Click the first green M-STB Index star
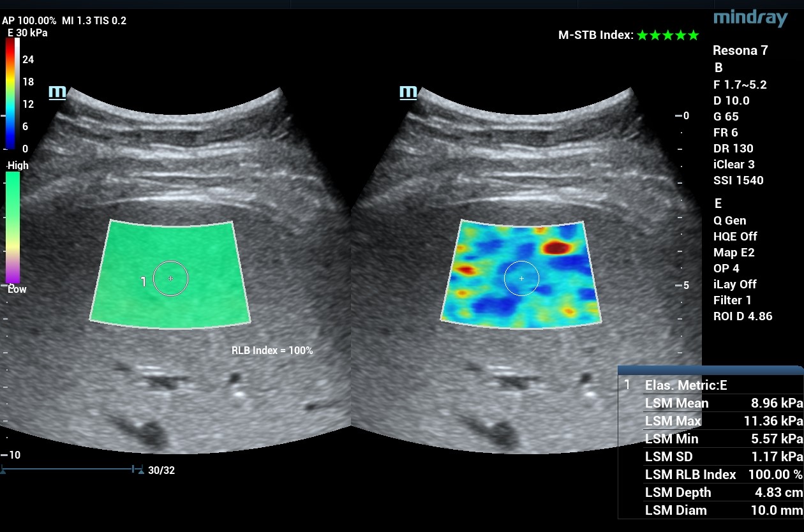804x532 pixels. (x=643, y=36)
